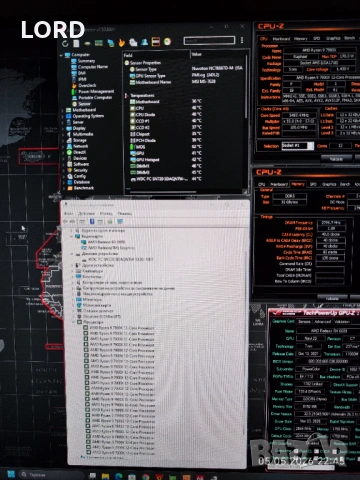Open the Advanced tab in GPU-Z
The height and width of the screenshot is (480, 360).
(323, 322)
